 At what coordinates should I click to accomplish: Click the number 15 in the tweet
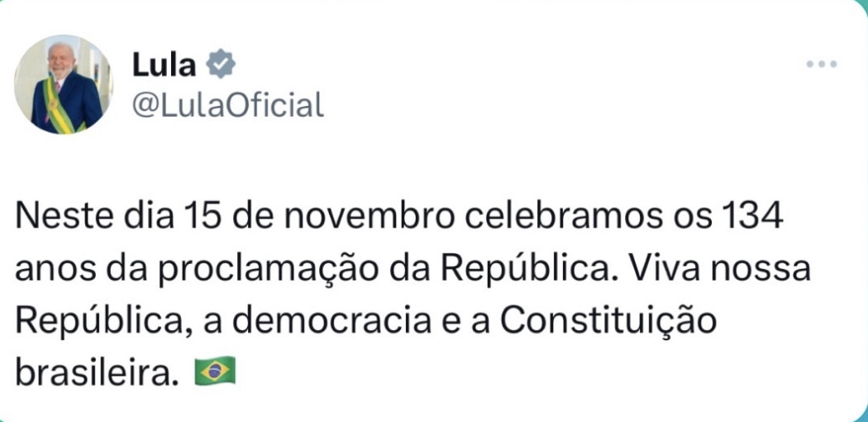coord(200,217)
